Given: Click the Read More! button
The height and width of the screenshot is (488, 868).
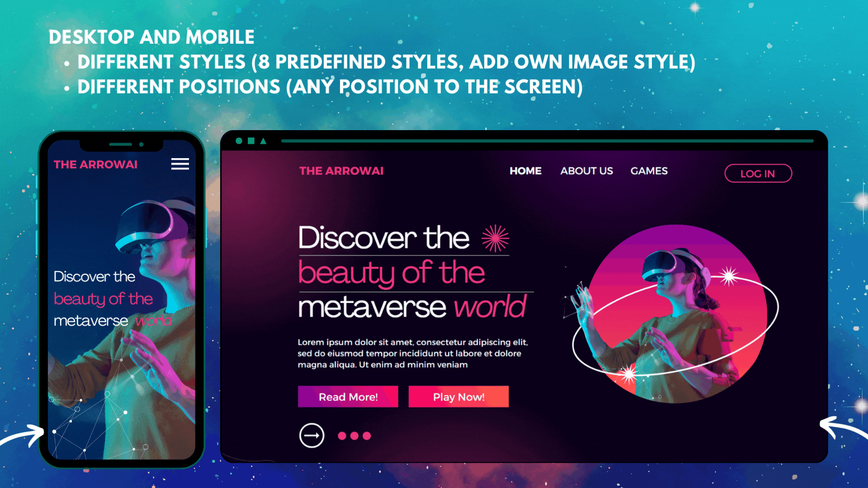Looking at the screenshot, I should coord(348,397).
